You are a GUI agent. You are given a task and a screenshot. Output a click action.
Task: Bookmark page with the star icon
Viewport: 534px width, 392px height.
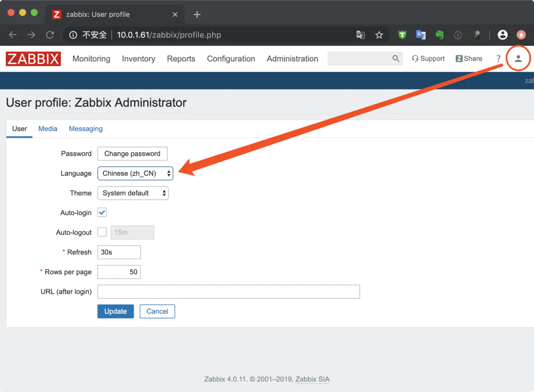[379, 35]
